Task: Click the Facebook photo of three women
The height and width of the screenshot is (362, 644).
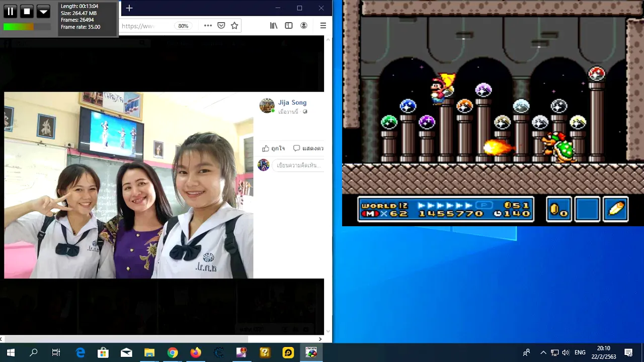Action: 129,185
